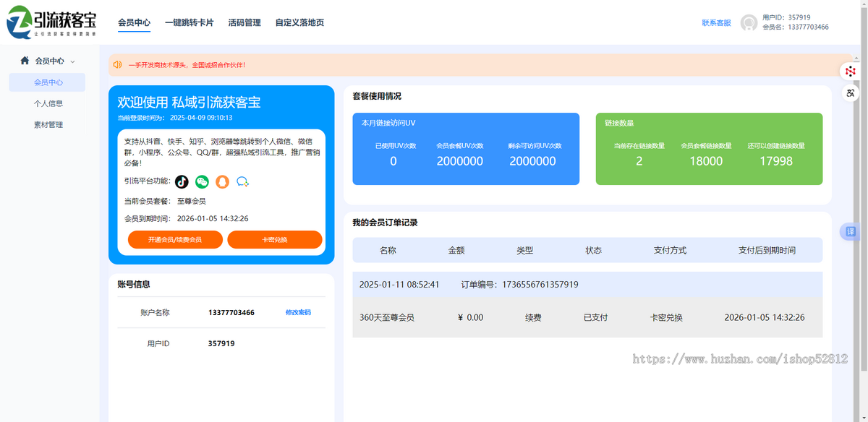Image resolution: width=868 pixels, height=422 pixels.
Task: Click the 修改密码 link
Action: coord(298,312)
